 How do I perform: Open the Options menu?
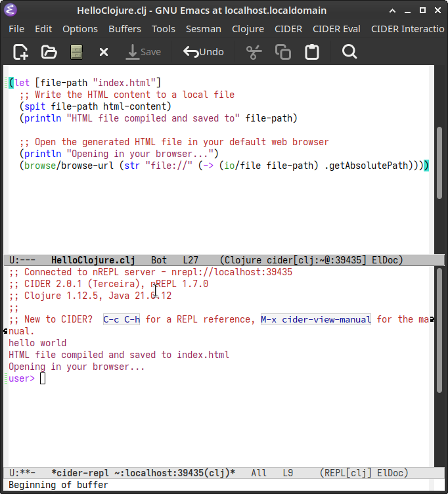coord(80,29)
